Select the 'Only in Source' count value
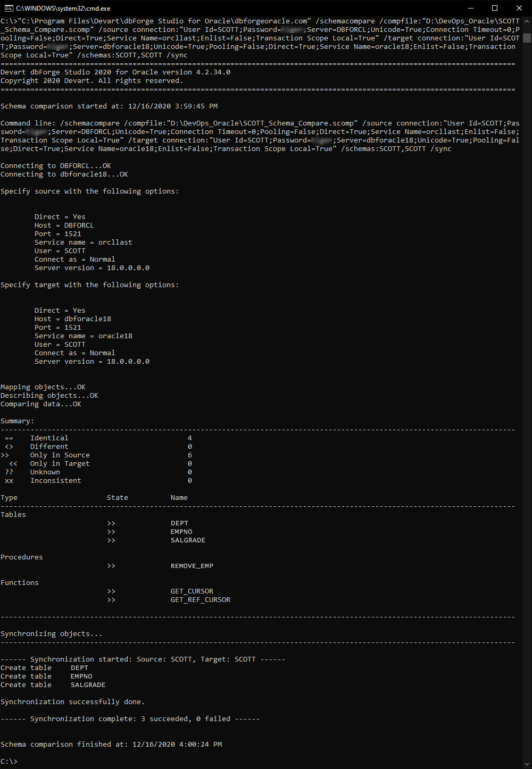The height and width of the screenshot is (769, 532). (x=189, y=455)
